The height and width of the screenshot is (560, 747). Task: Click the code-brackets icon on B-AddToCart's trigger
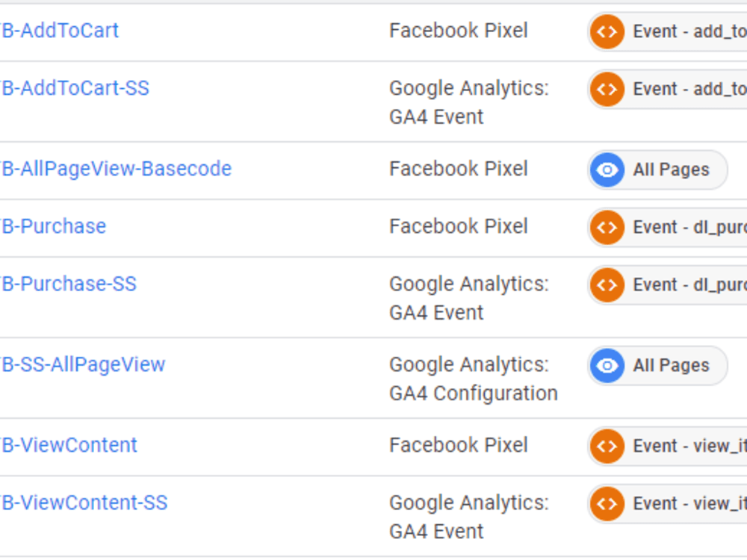pos(607,31)
